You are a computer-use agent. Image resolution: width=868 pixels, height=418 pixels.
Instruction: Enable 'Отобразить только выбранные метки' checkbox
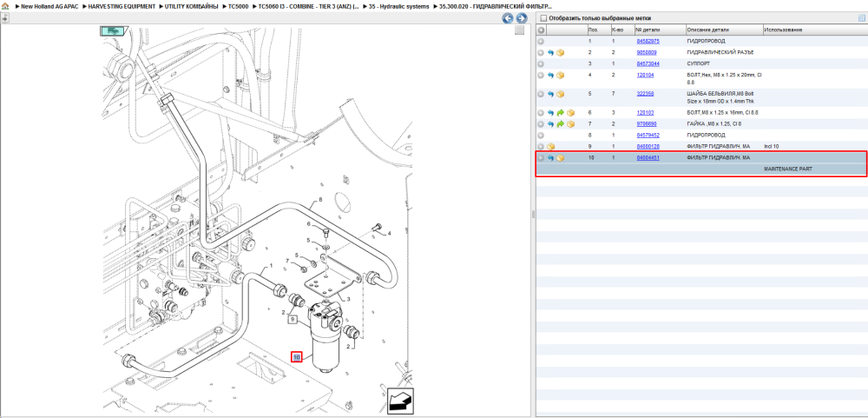[x=543, y=18]
